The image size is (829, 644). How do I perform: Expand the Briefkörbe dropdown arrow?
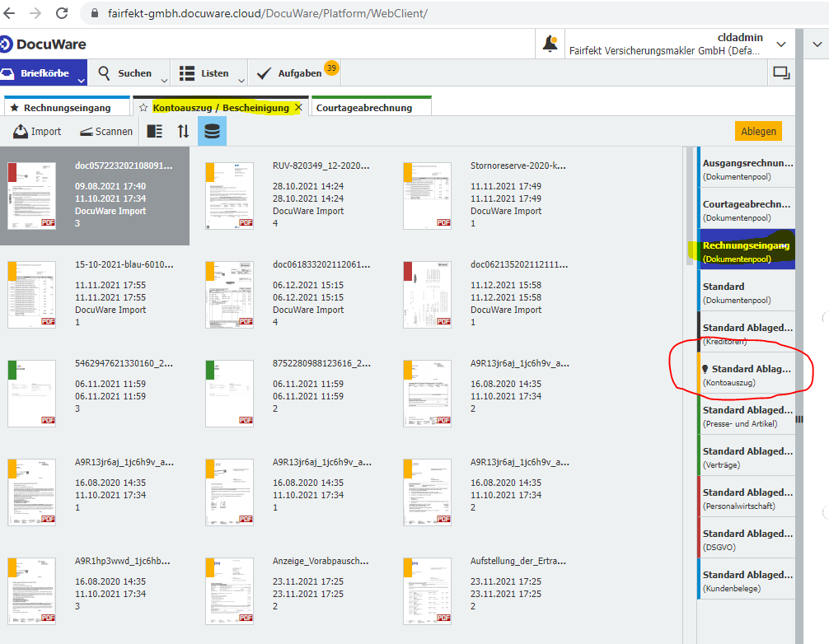click(x=82, y=80)
